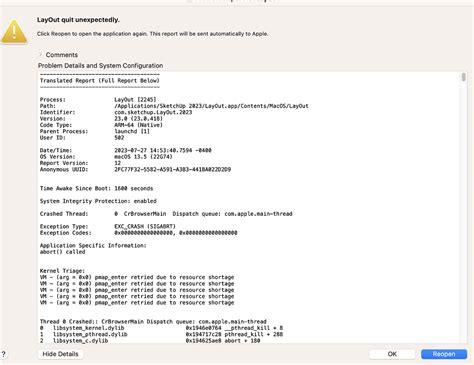
Task: Click the identifier 'com.sketchup.LayOut.2023'
Action: coord(153,112)
